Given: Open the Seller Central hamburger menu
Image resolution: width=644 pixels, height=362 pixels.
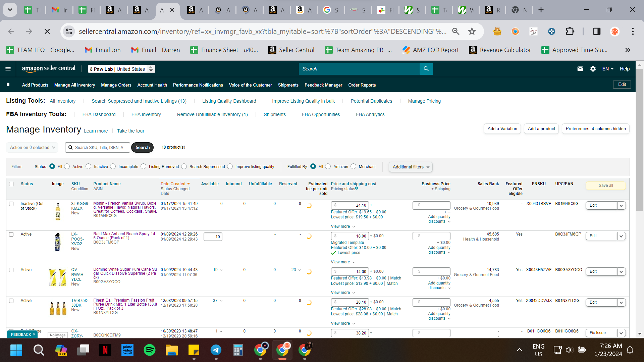Looking at the screenshot, I should tap(8, 69).
